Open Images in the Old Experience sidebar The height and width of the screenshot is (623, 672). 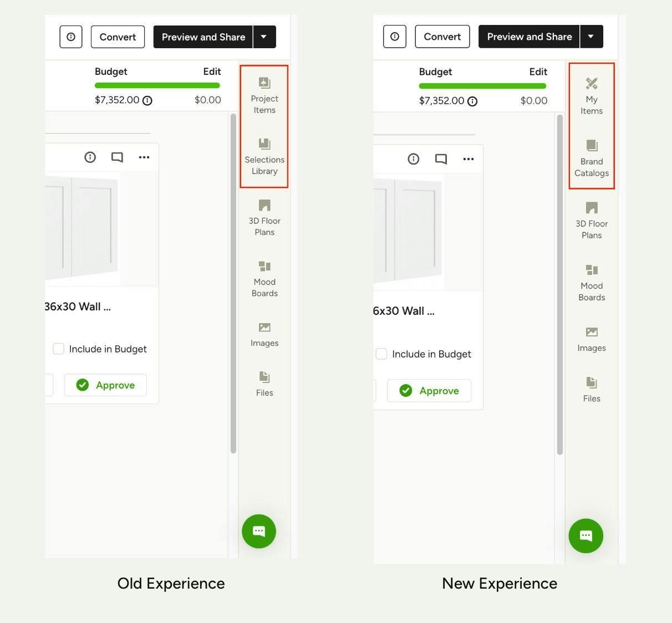click(x=264, y=334)
